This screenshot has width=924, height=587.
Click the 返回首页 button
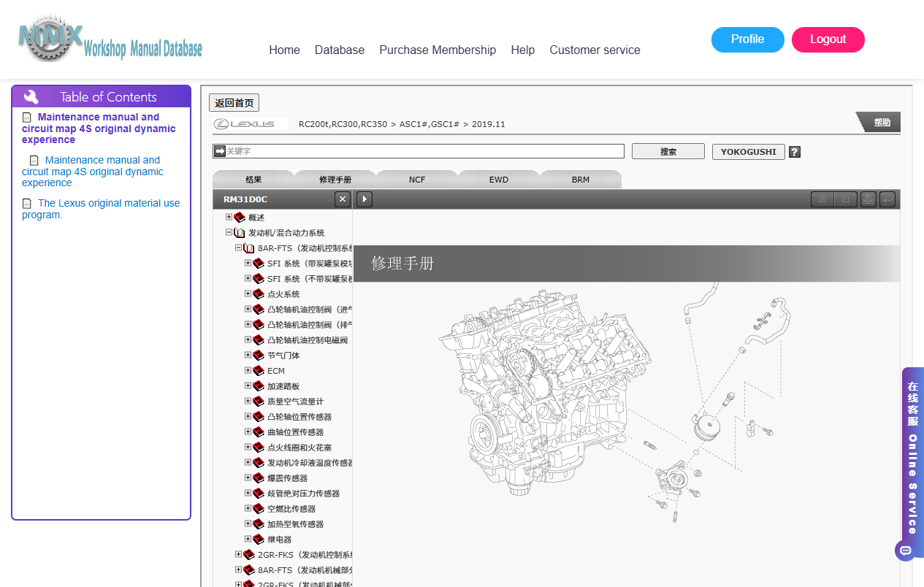(234, 103)
